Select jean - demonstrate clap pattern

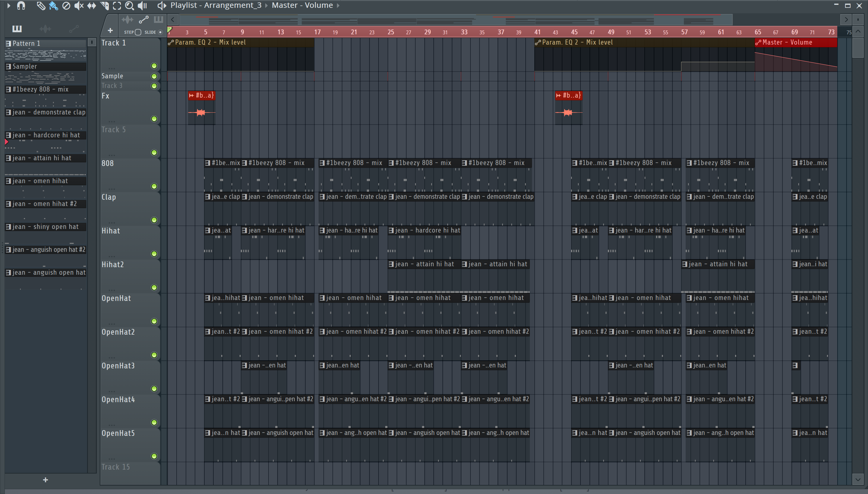point(46,112)
